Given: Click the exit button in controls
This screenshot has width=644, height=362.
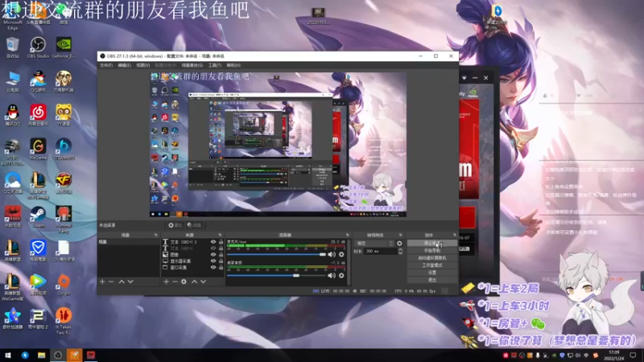Looking at the screenshot, I should click(x=432, y=280).
